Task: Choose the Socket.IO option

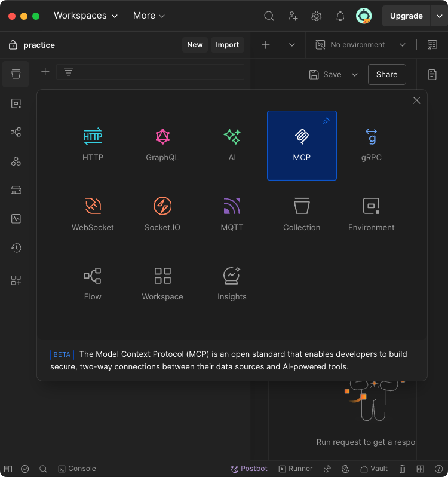Action: [x=162, y=215]
